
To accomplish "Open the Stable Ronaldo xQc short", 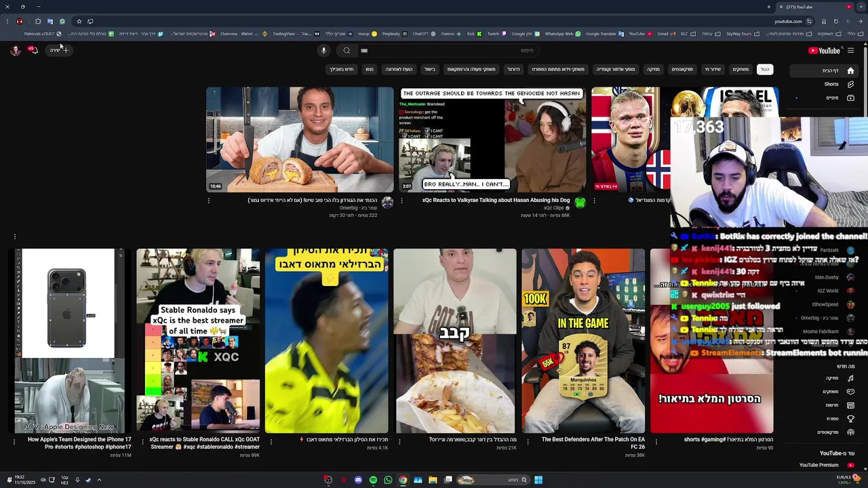I will coord(198,341).
